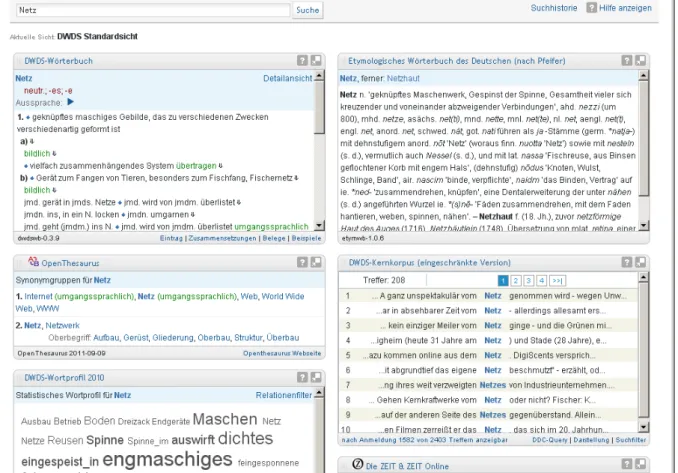Click synonym 'Netzwerk' in OpenThesaurus
Screen dimensions: 678x473
62,325
